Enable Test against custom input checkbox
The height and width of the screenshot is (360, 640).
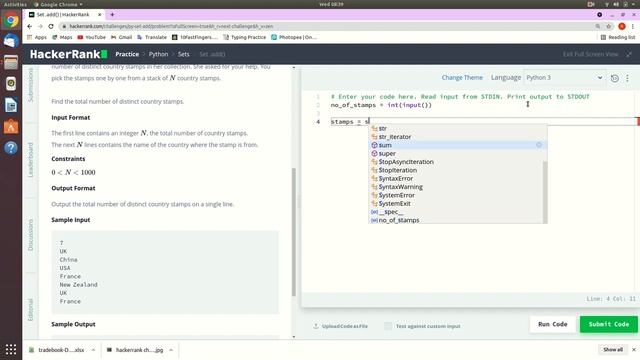coord(388,326)
